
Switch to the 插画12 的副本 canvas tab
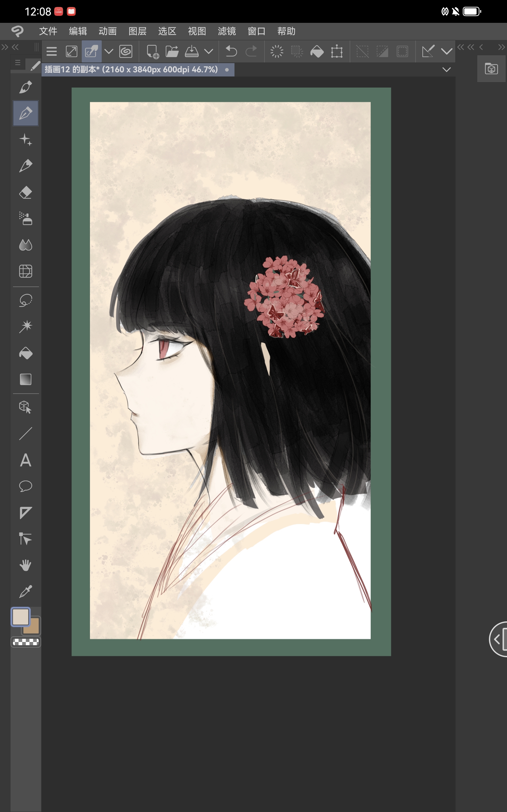(x=132, y=69)
